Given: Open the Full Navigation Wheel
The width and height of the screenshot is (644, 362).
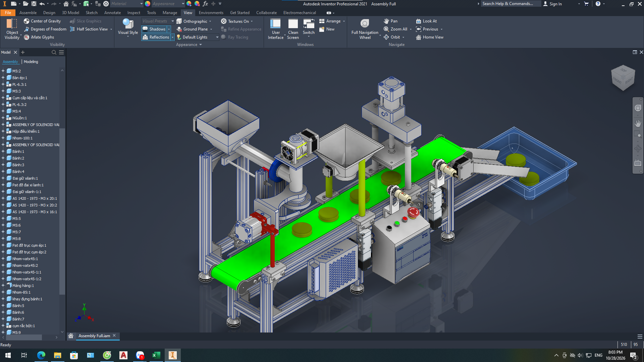Looking at the screenshot, I should [x=365, y=29].
